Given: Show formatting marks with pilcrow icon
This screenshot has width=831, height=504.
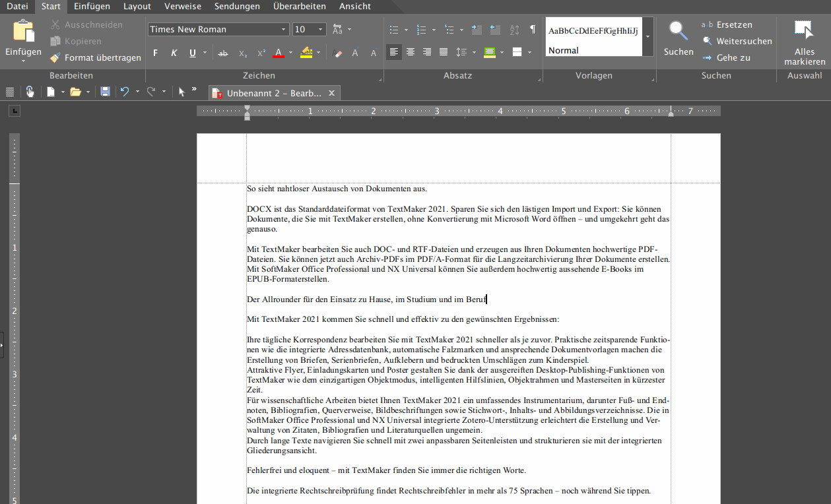Looking at the screenshot, I should coord(533,30).
